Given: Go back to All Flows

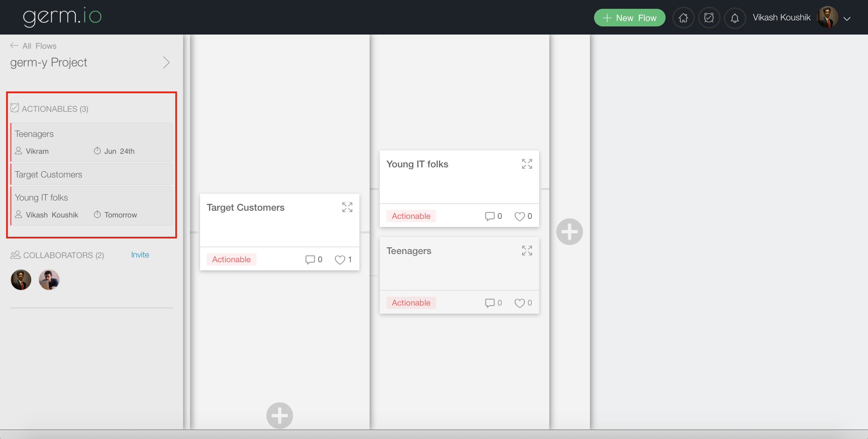Looking at the screenshot, I should [33, 46].
